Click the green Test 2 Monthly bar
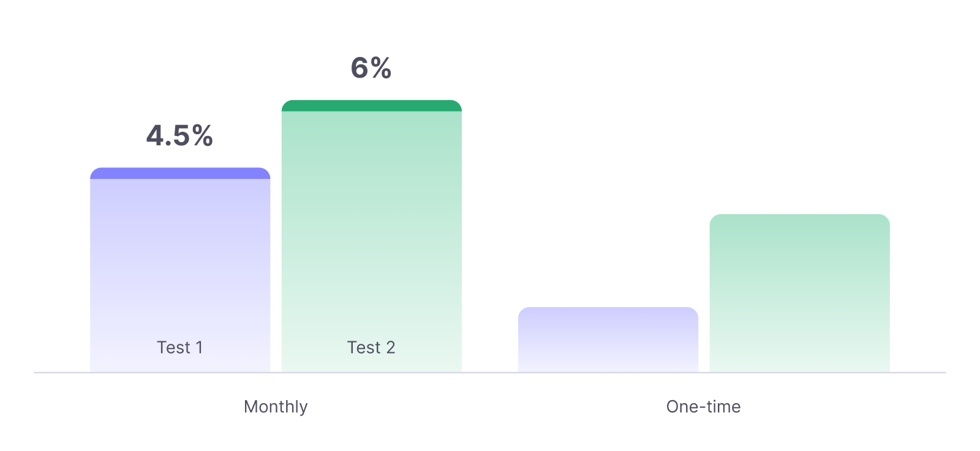This screenshot has width=980, height=451. (x=371, y=233)
